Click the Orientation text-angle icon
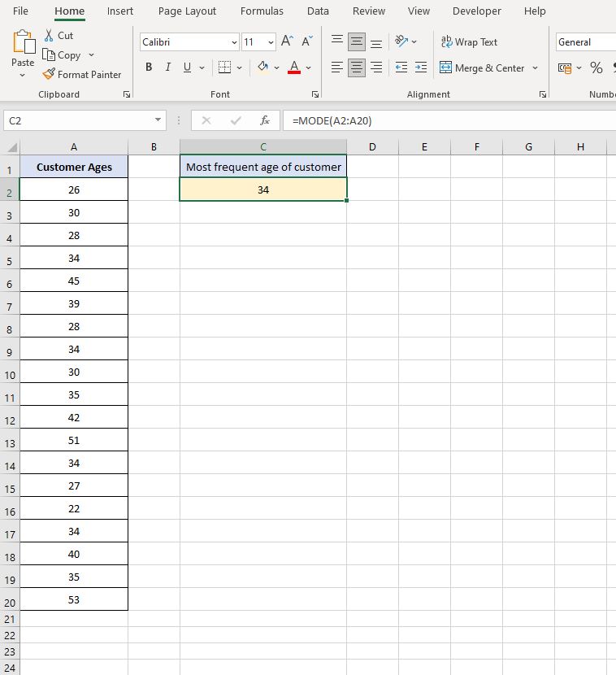Image resolution: width=616 pixels, height=675 pixels. [x=401, y=41]
